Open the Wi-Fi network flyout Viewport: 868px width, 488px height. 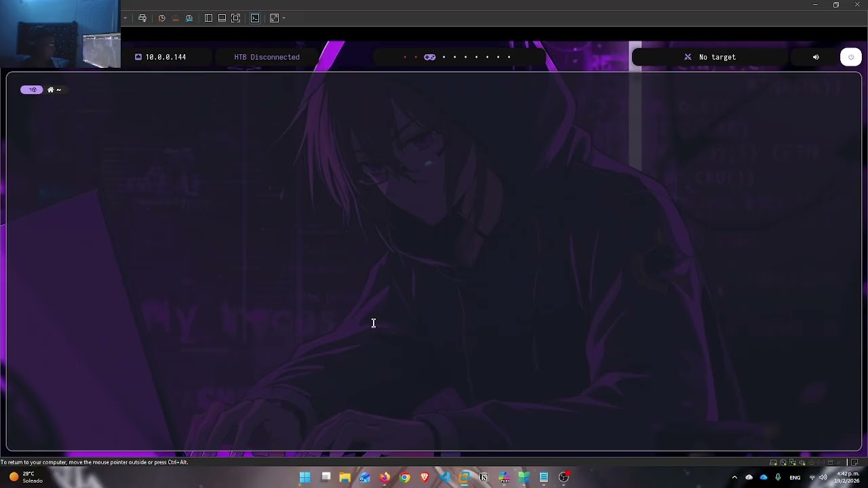tap(812, 477)
